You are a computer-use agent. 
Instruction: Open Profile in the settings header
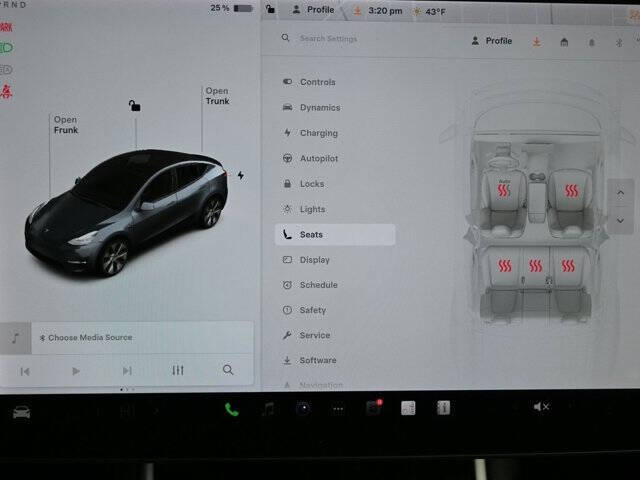coord(492,41)
